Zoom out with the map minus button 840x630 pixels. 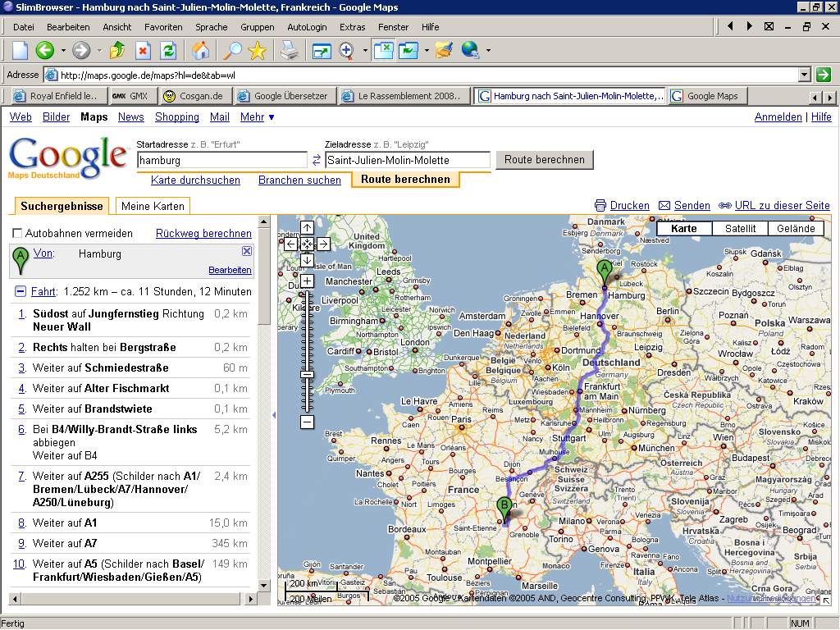307,422
